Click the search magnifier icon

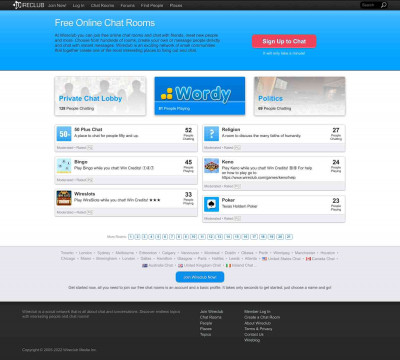click(x=384, y=5)
